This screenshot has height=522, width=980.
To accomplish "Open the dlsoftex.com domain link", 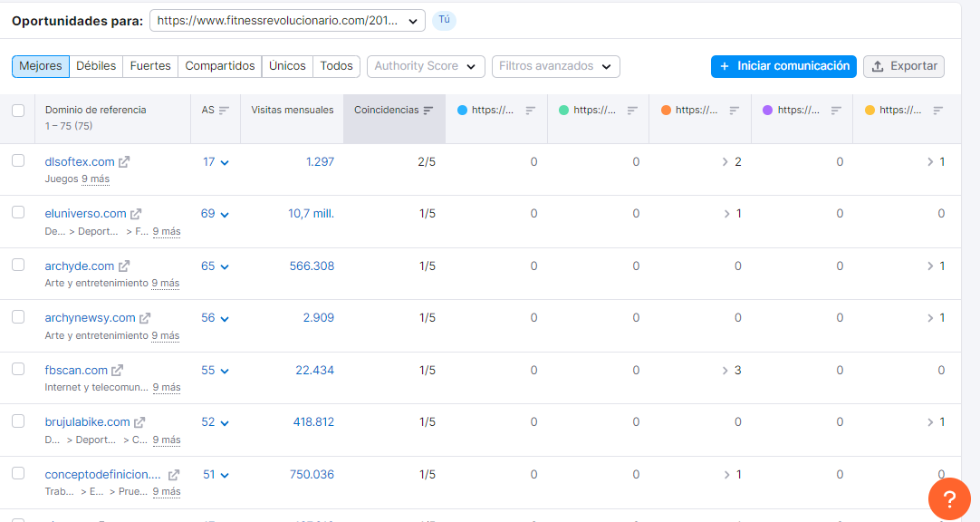I will click(80, 162).
